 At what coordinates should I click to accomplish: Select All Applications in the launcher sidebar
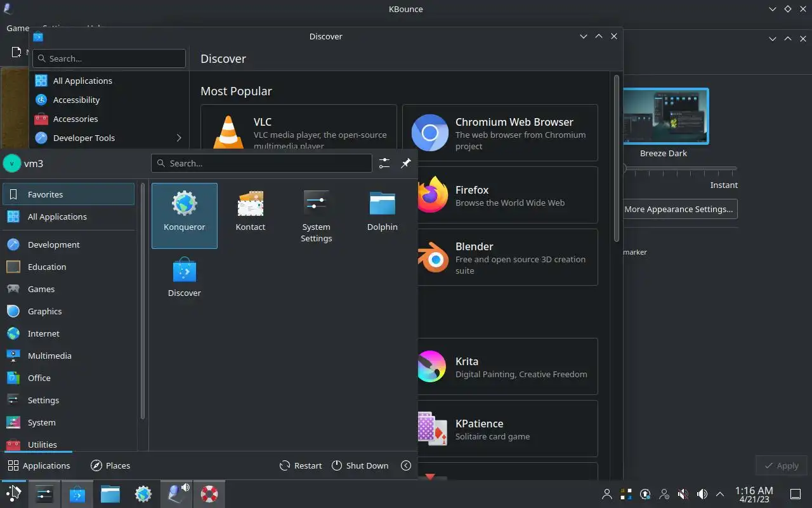69,217
